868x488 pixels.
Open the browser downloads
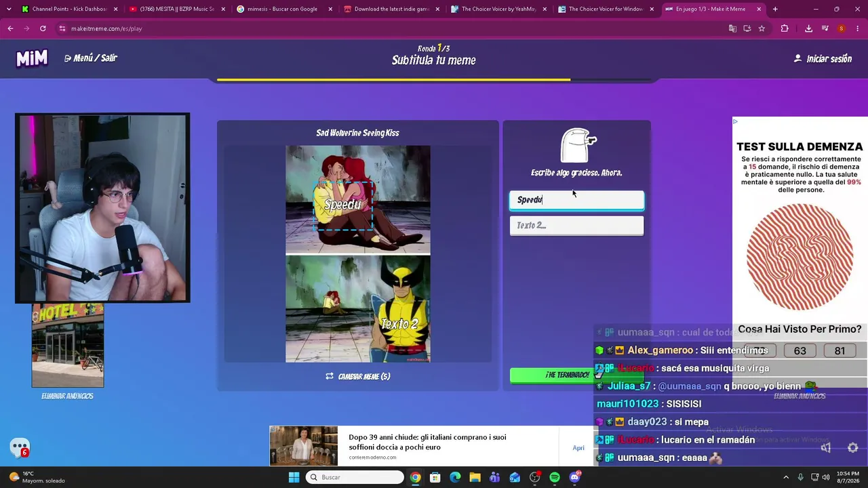808,28
